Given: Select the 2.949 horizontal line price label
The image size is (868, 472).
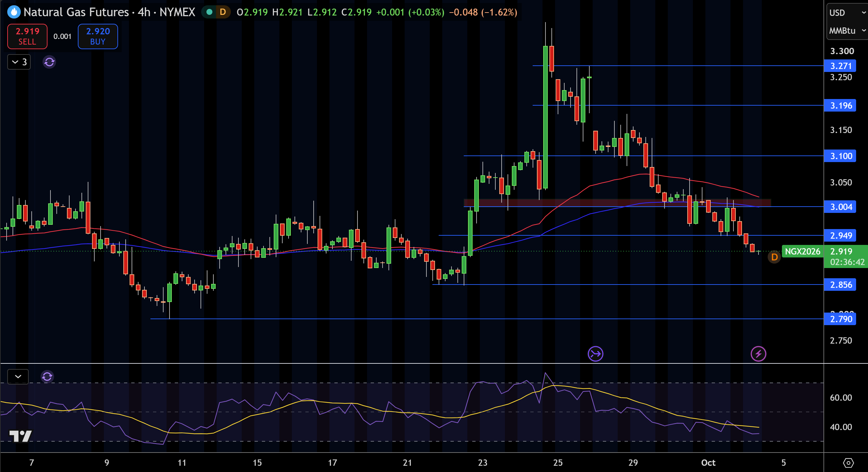Looking at the screenshot, I should tap(840, 236).
